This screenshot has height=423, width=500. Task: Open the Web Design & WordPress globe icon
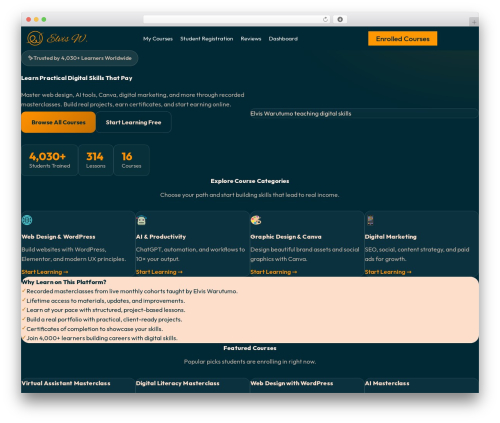[x=27, y=220]
